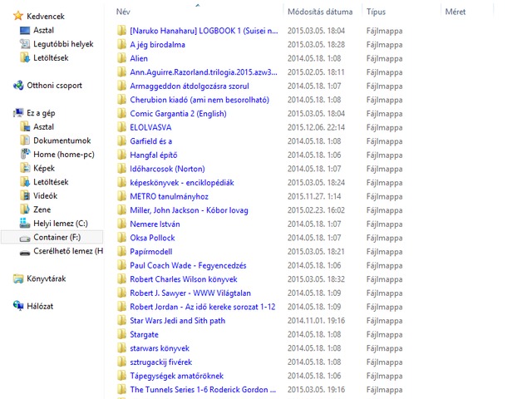Select képeskönyvek - enciklopédiák folder
The width and height of the screenshot is (532, 399).
click(x=182, y=183)
